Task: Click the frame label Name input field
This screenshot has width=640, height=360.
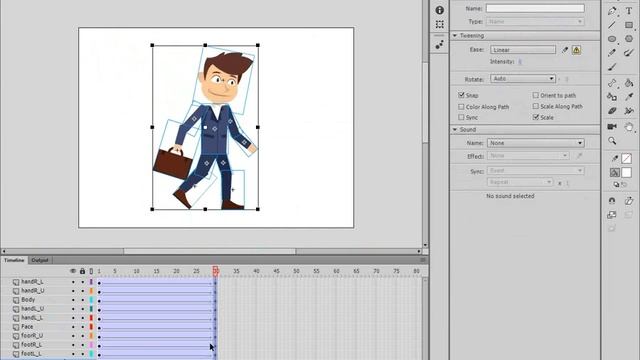Action: (535, 8)
